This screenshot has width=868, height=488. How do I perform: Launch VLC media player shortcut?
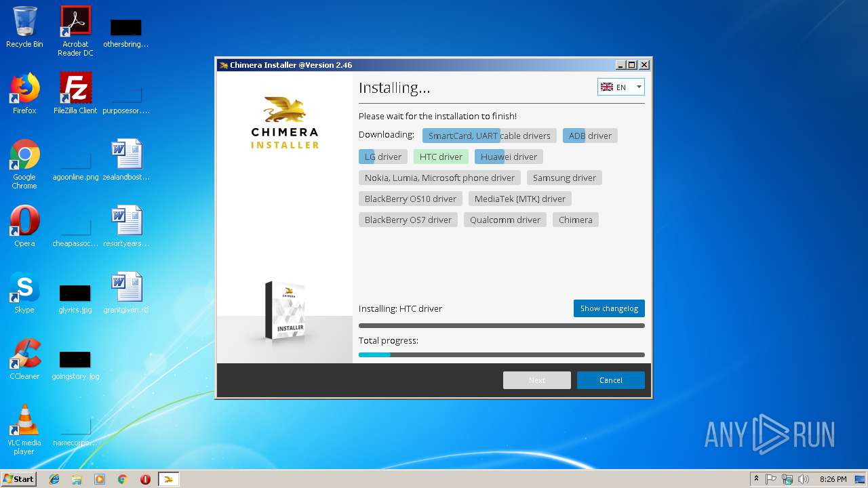tap(24, 430)
